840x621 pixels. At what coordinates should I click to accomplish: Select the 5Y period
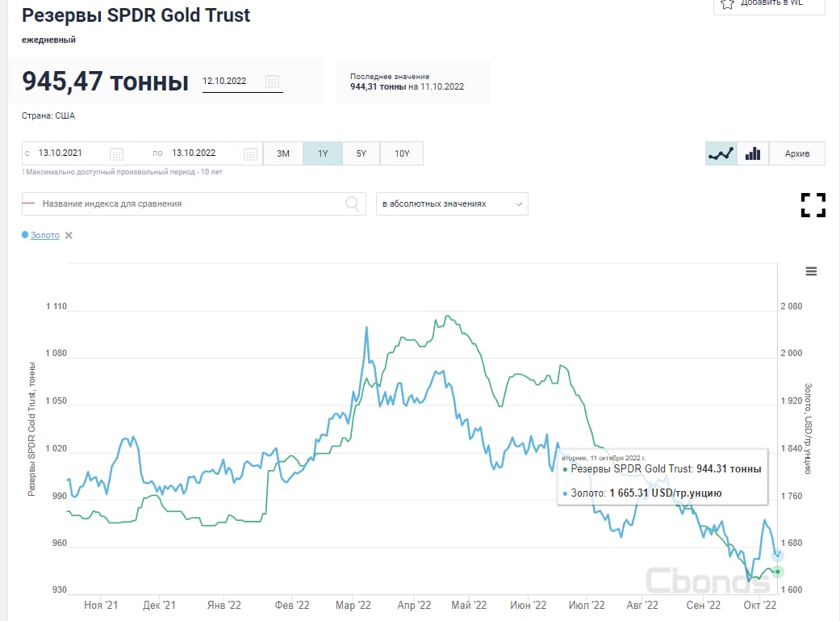coord(361,153)
